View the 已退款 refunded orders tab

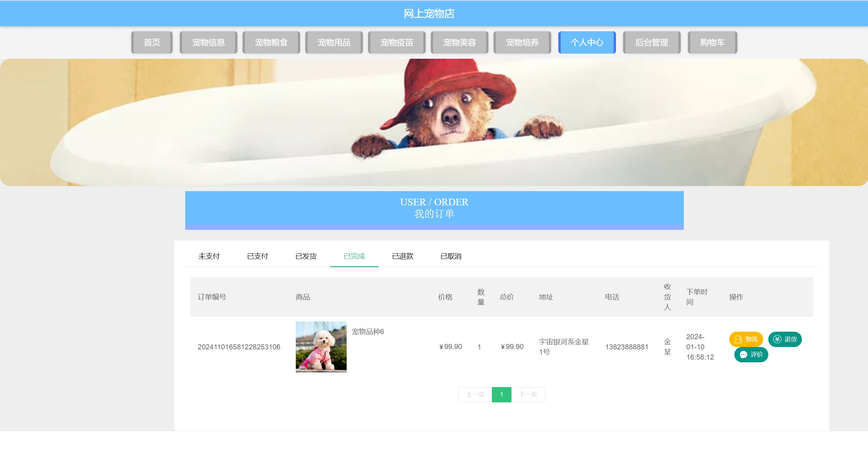[402, 256]
